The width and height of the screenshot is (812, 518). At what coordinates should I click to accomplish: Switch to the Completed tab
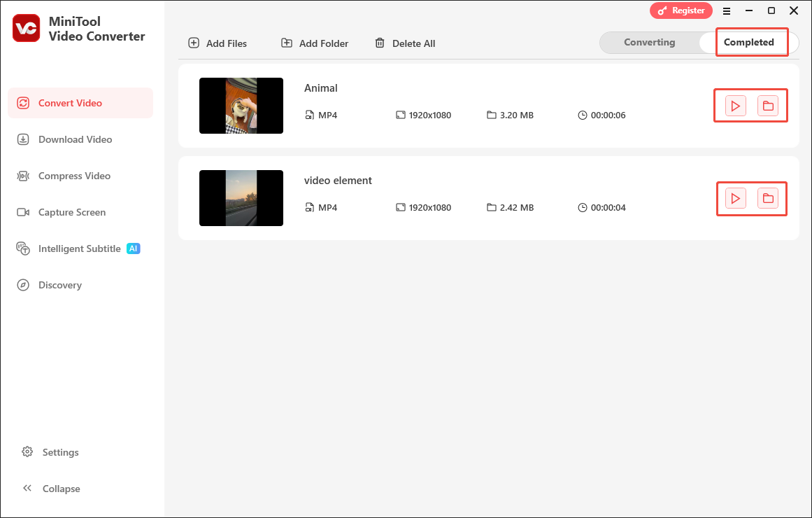coord(750,42)
